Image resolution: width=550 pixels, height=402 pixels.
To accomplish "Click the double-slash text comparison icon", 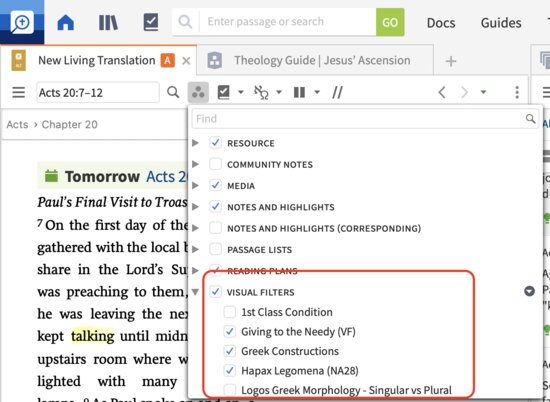I will tap(337, 93).
